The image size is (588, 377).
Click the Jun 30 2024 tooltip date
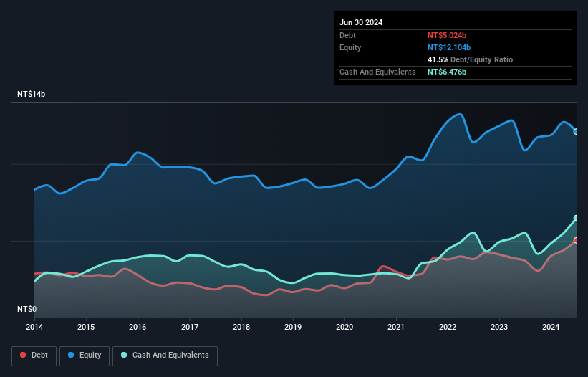(x=361, y=22)
